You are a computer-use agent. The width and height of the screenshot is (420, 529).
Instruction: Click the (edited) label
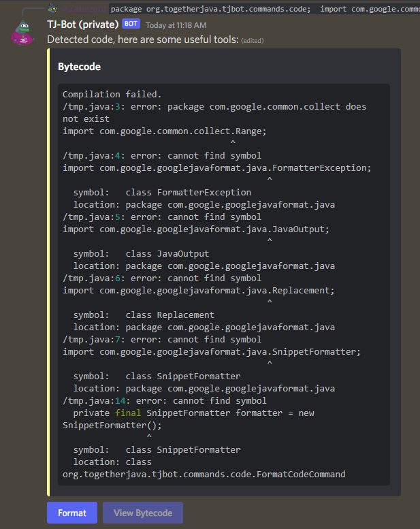[253, 41]
